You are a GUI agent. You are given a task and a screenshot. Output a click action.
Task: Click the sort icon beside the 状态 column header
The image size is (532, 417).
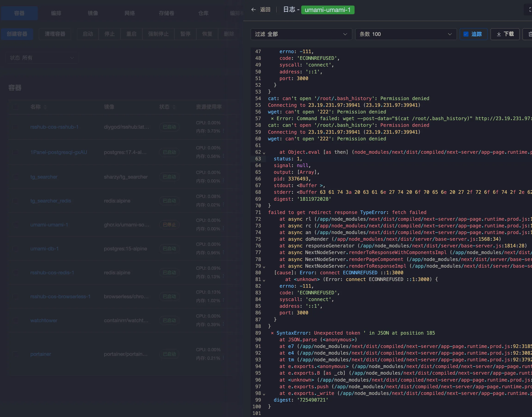pos(174,107)
